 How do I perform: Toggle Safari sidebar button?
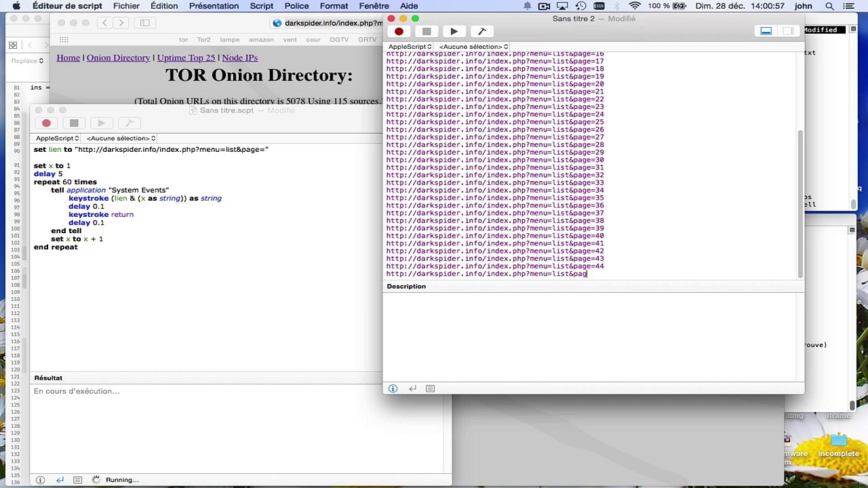(x=144, y=23)
